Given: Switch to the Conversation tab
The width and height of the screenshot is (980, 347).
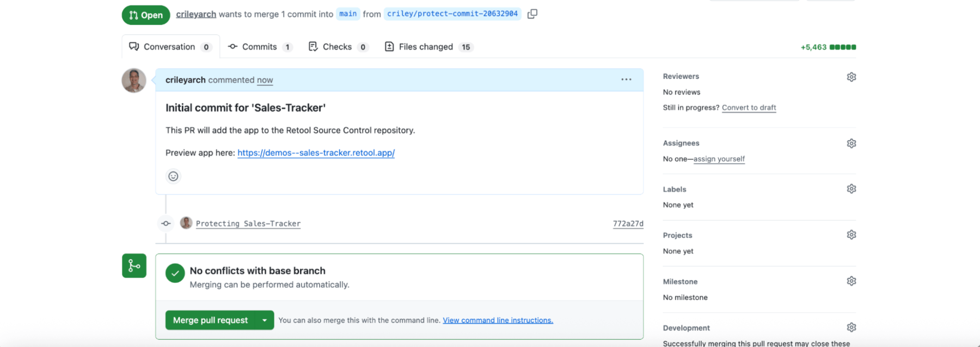Looking at the screenshot, I should 170,47.
